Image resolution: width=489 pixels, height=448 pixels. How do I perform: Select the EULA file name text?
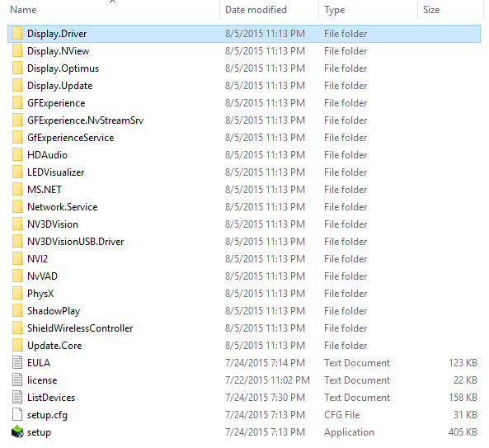click(x=39, y=362)
